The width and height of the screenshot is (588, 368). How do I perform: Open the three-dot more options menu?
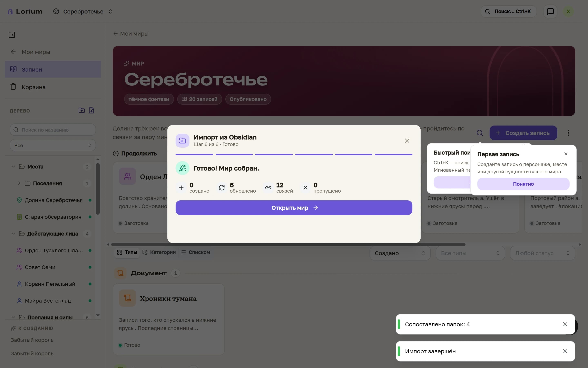(x=568, y=133)
